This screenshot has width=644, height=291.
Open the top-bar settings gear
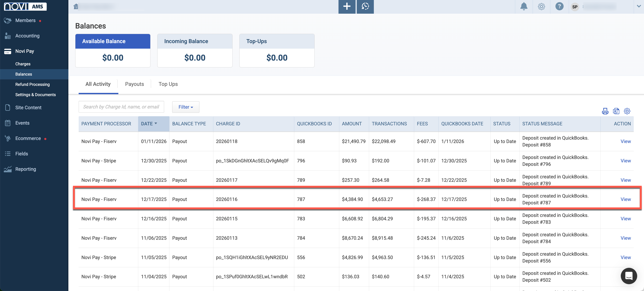tap(541, 6)
